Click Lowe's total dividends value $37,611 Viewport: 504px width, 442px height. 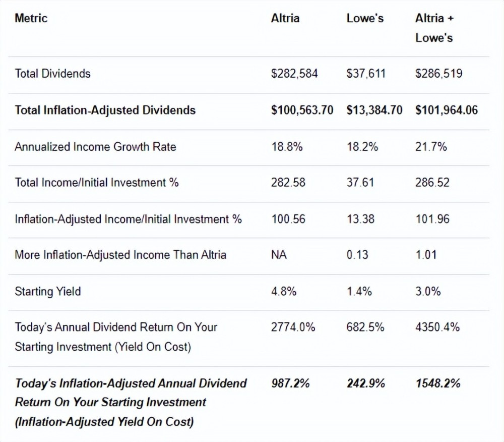click(x=366, y=74)
